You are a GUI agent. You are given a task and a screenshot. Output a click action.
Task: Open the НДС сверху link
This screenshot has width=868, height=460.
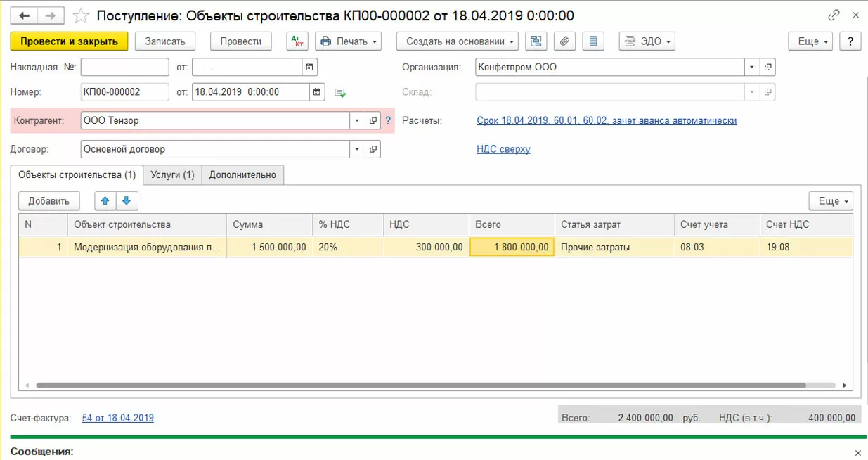pyautogui.click(x=503, y=149)
